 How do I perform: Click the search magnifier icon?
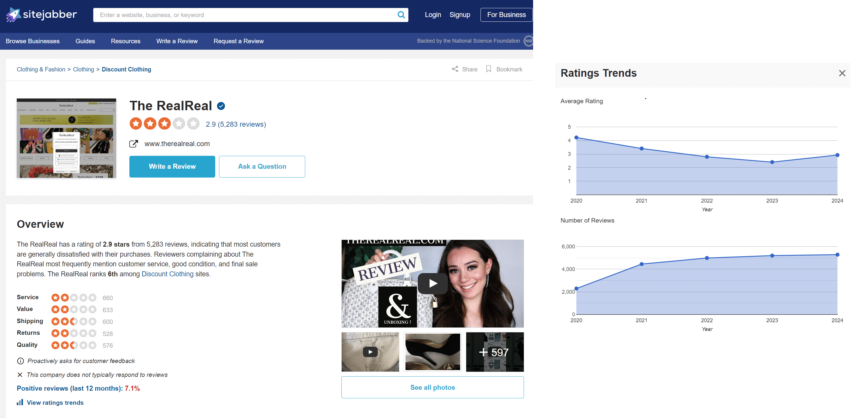(x=401, y=15)
